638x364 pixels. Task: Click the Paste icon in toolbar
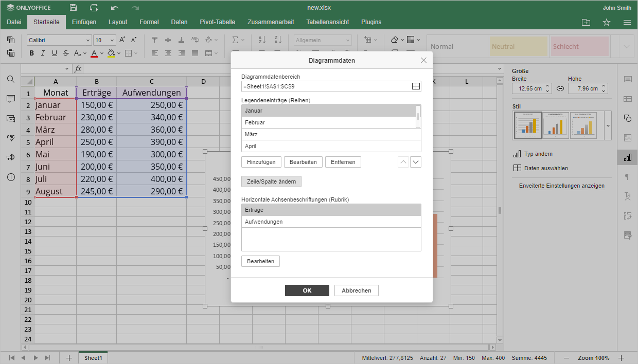tap(11, 52)
